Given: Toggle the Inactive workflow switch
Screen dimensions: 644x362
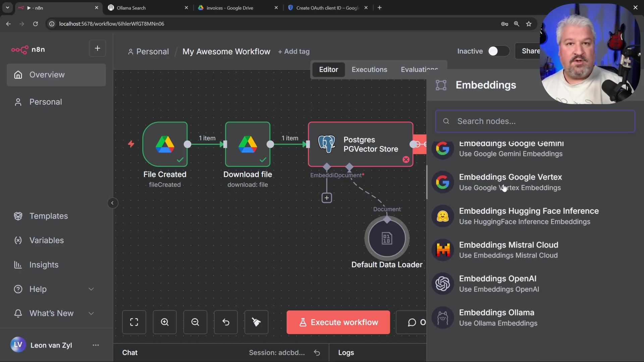Looking at the screenshot, I should (x=498, y=51).
